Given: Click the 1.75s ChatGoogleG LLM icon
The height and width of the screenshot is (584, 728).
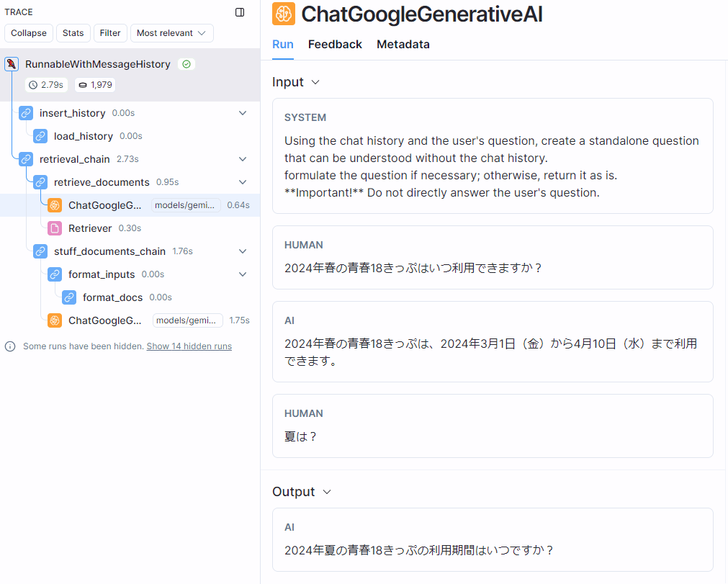Looking at the screenshot, I should pyautogui.click(x=55, y=320).
